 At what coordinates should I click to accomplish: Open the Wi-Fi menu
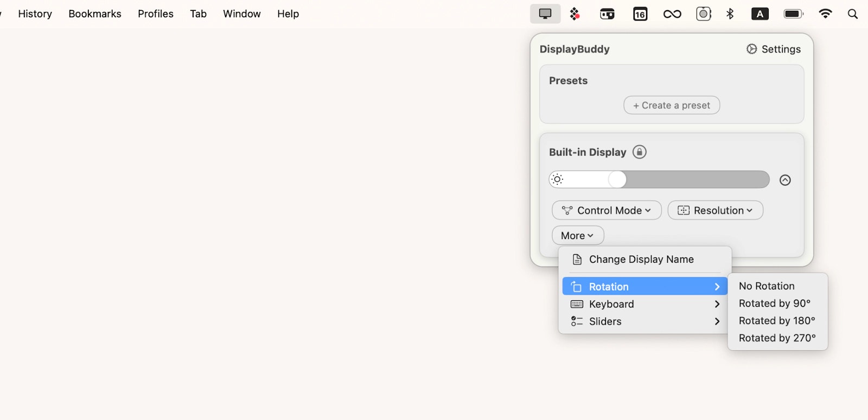(825, 14)
